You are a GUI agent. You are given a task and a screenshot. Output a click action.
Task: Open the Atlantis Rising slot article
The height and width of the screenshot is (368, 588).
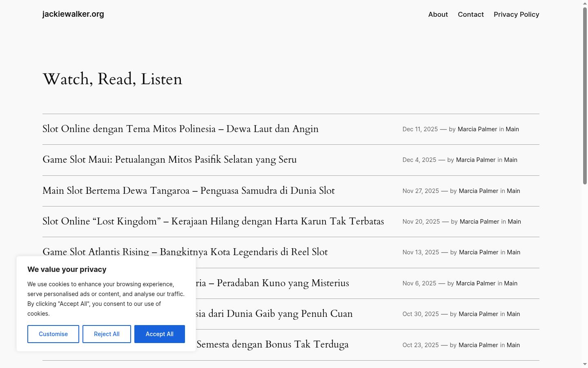tap(185, 252)
